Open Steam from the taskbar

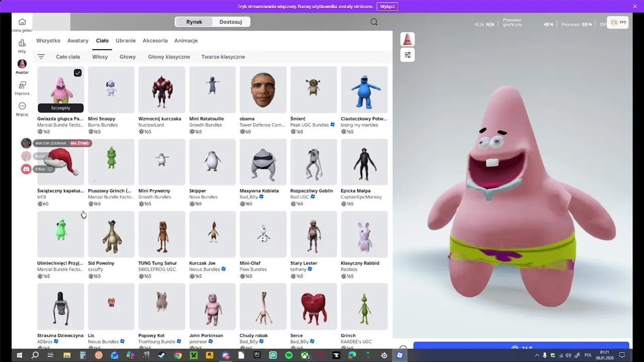[162, 355]
